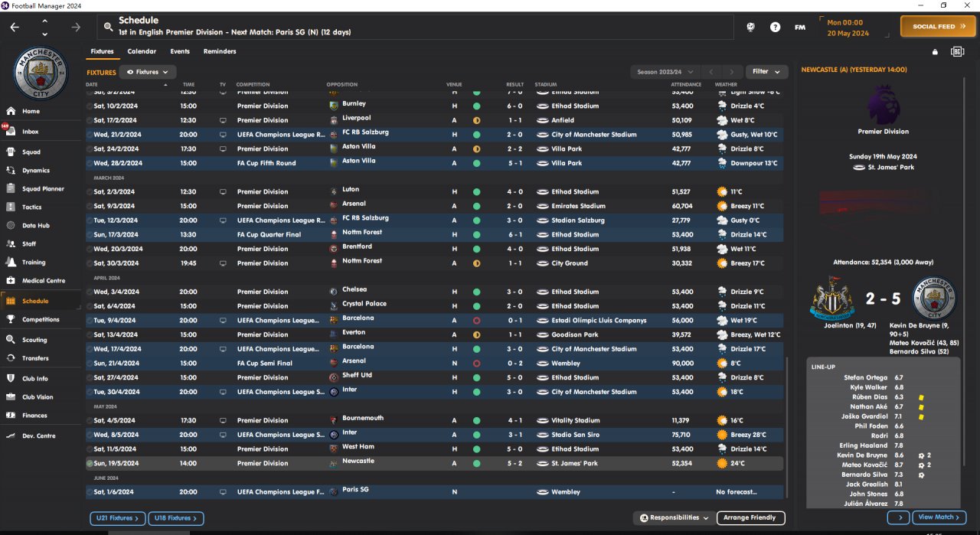Open Training in the sidebar
Screen dimensions: 980x535
point(34,263)
